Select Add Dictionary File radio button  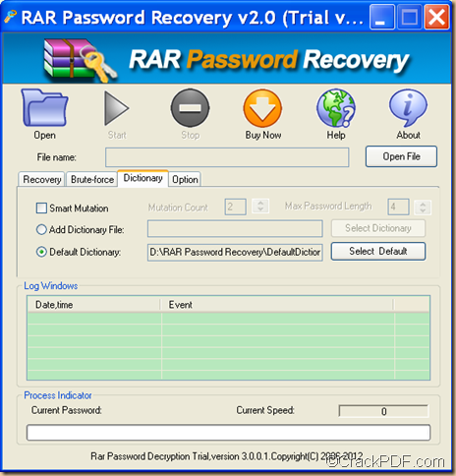[41, 229]
